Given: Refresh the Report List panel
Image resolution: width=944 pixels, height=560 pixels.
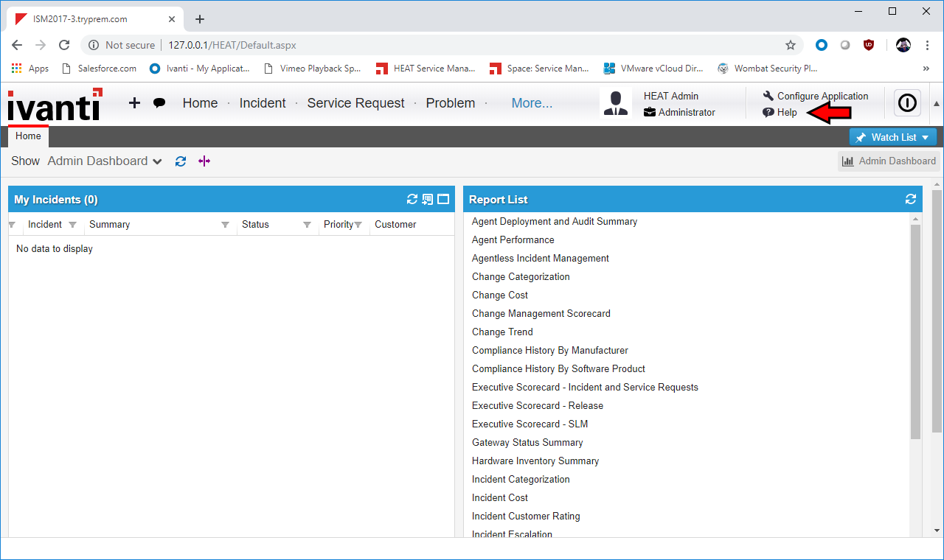Looking at the screenshot, I should pyautogui.click(x=910, y=199).
